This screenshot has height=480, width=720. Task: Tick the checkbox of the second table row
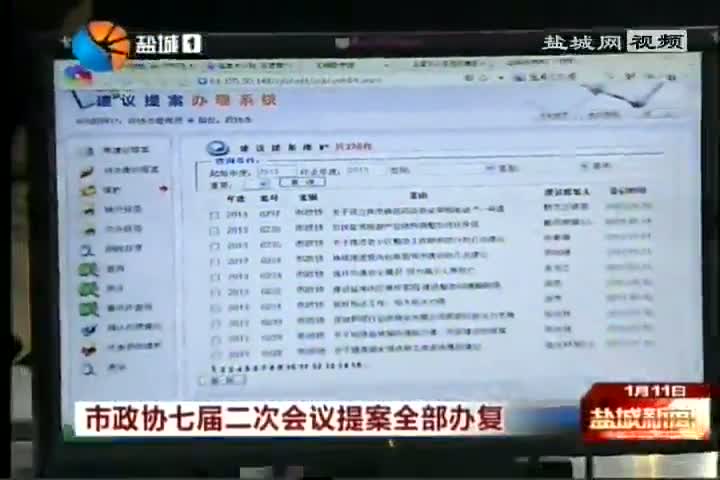[214, 231]
